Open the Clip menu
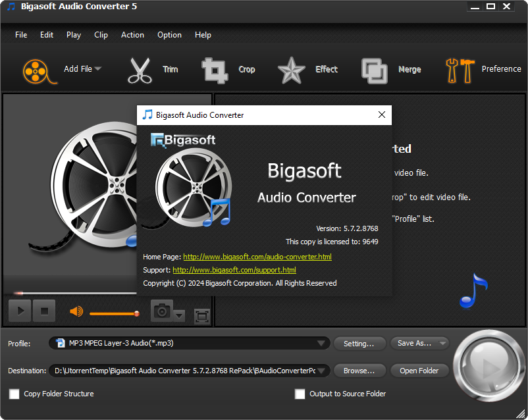 pos(101,35)
